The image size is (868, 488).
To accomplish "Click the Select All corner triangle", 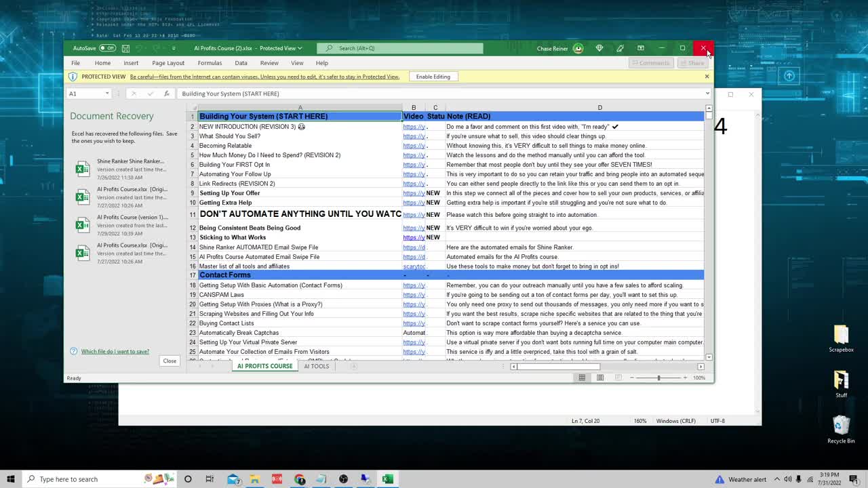I will (193, 108).
